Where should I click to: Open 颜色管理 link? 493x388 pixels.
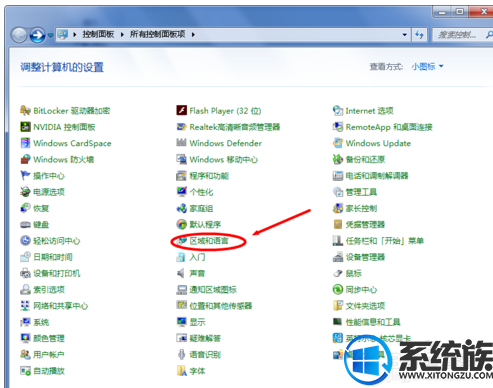pyautogui.click(x=49, y=338)
